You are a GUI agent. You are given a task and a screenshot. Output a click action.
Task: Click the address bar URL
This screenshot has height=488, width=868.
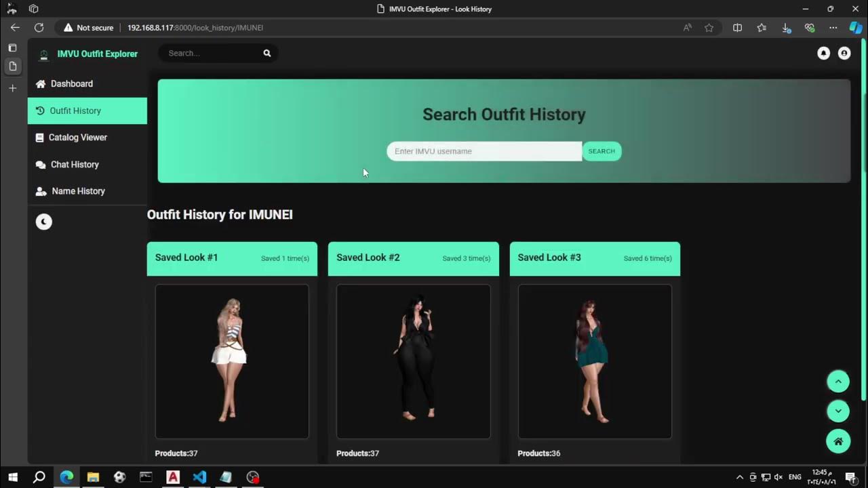[195, 28]
